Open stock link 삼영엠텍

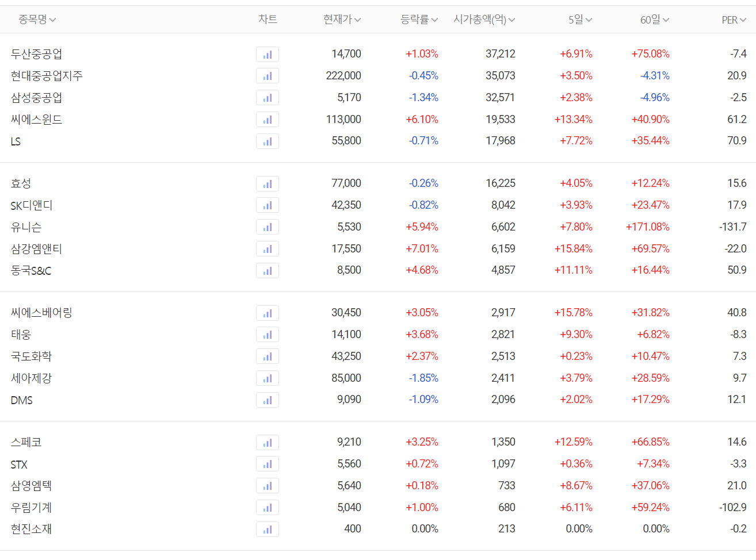(31, 486)
